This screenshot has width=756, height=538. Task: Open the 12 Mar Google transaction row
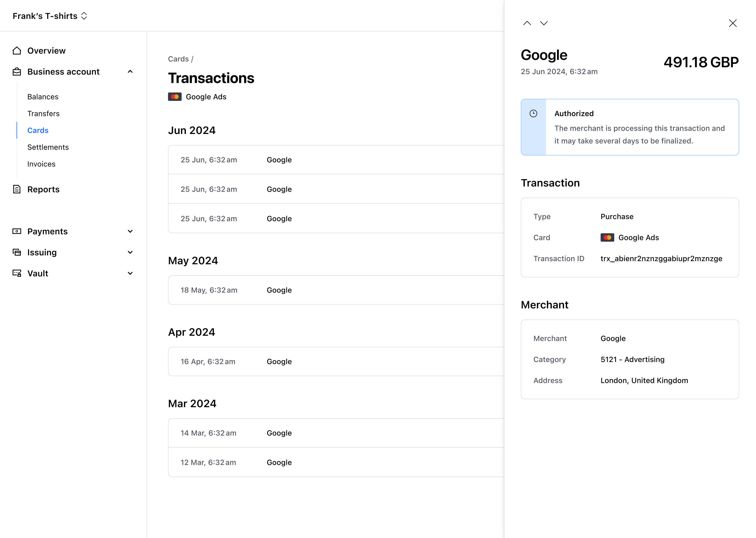point(336,462)
